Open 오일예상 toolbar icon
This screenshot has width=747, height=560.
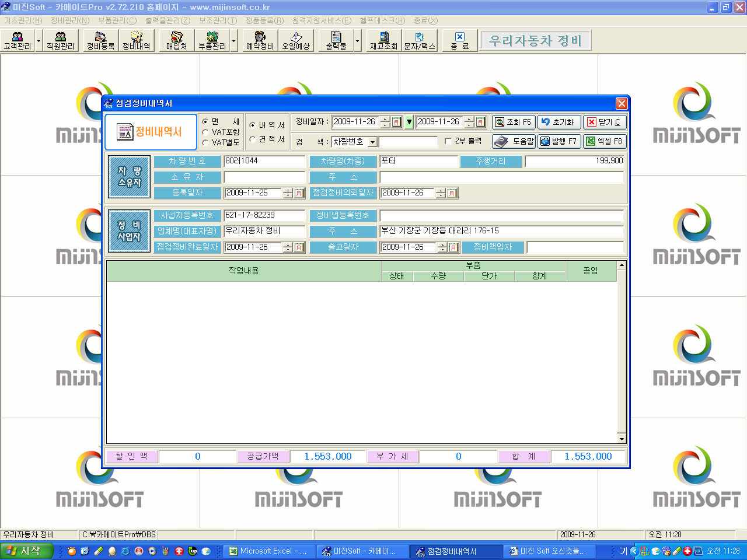coord(296,41)
